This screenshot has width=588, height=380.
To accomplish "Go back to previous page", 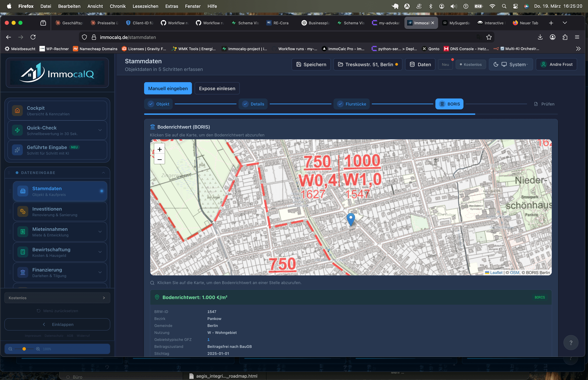I will pyautogui.click(x=9, y=37).
